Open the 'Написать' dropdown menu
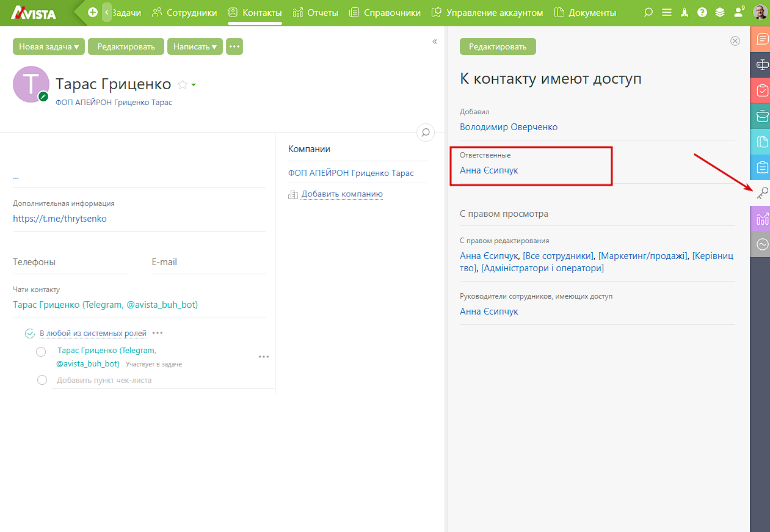Viewport: 770px width, 532px height. [x=195, y=46]
